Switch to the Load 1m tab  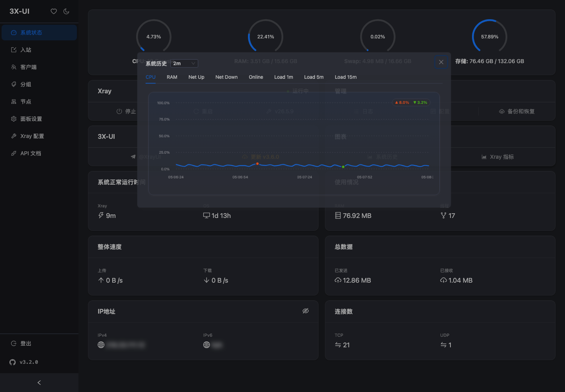[284, 77]
